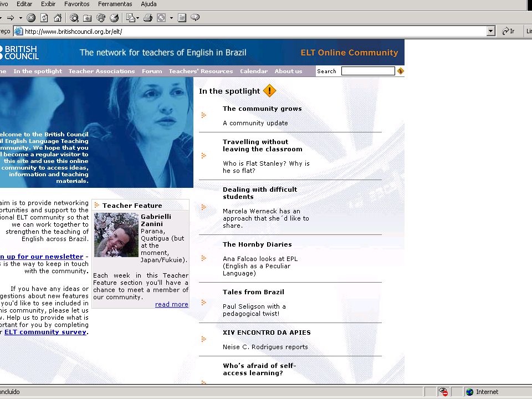Screen dimensions: 532x399
Task: Open XIV ENCONTRO DA APIES article
Action: (267, 332)
